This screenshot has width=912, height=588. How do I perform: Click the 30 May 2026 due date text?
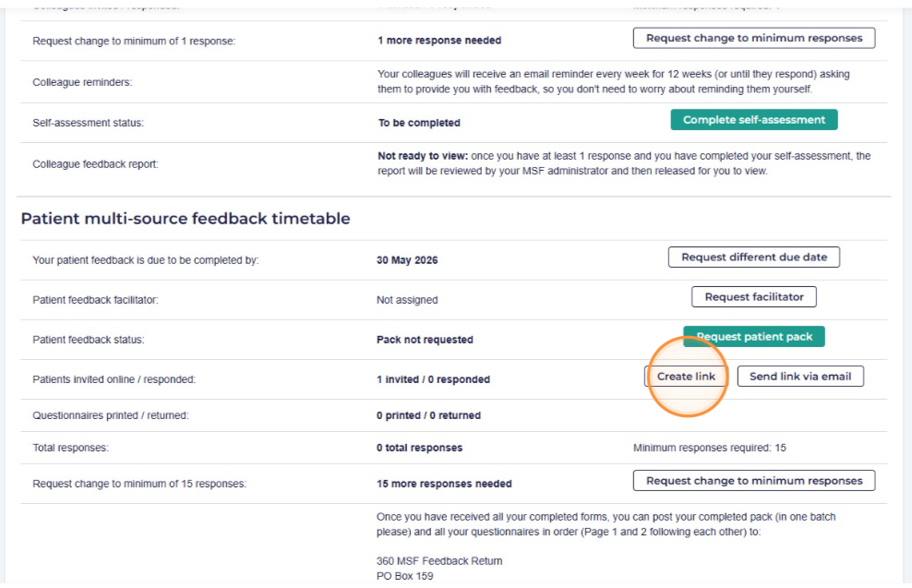[407, 260]
